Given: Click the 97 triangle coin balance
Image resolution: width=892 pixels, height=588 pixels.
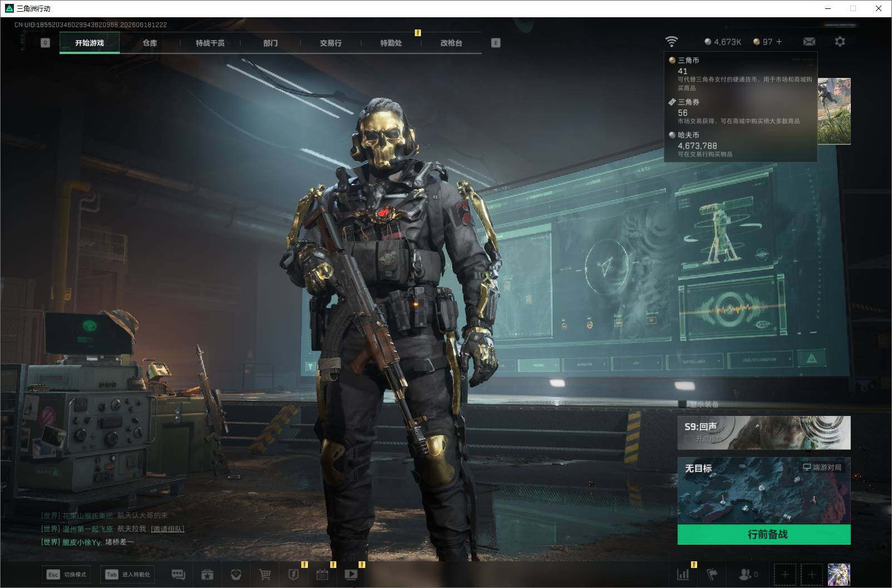Looking at the screenshot, I should click(x=763, y=42).
